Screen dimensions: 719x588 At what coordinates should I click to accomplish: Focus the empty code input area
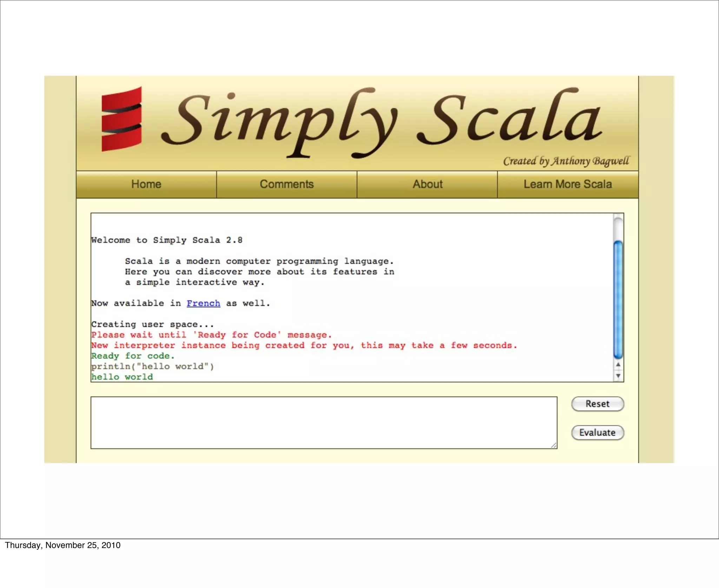324,423
